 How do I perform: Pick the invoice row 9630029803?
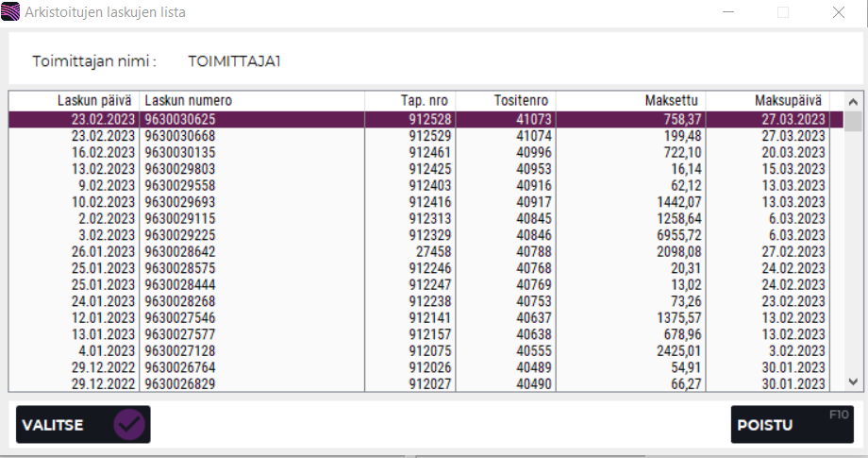(x=180, y=169)
